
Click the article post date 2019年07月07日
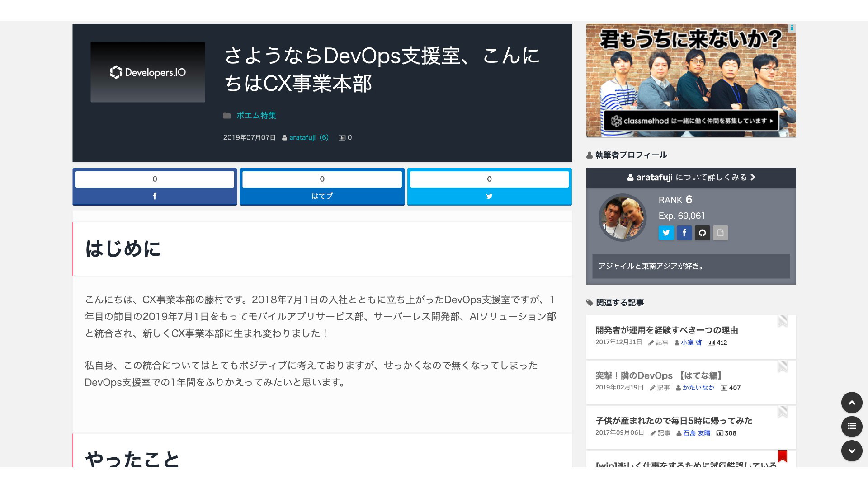(250, 137)
